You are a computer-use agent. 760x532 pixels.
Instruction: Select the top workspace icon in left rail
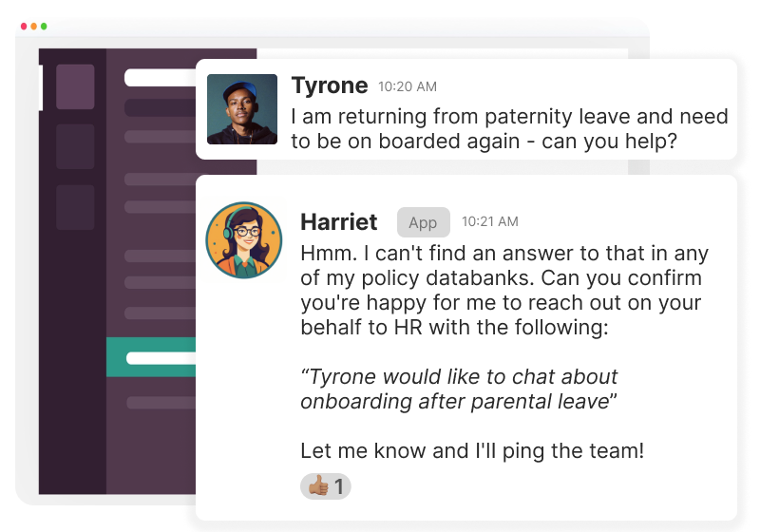tap(75, 86)
